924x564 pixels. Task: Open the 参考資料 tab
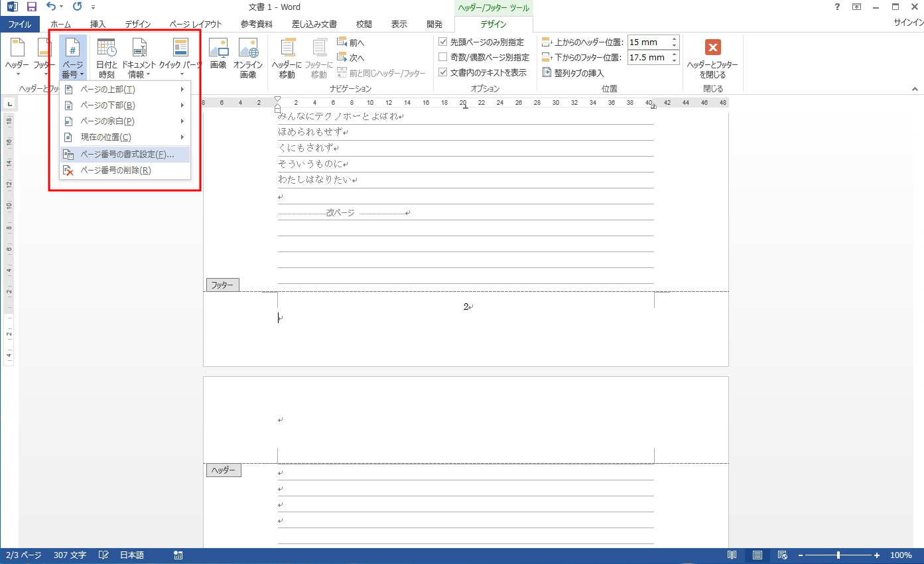tap(257, 25)
